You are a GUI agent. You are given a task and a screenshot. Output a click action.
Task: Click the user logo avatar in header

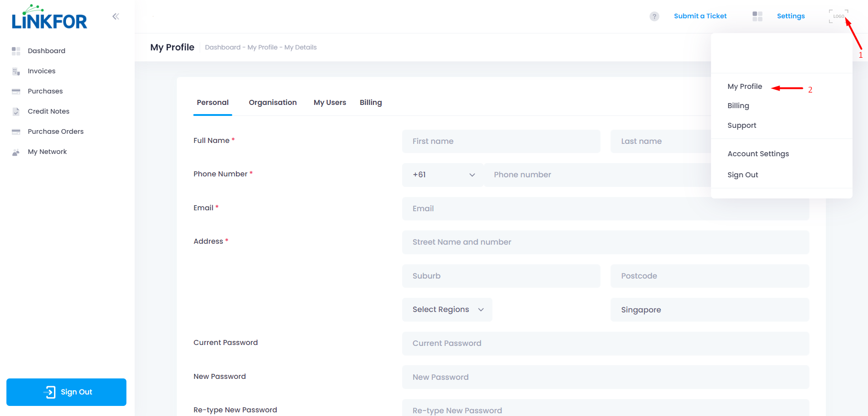pyautogui.click(x=838, y=16)
